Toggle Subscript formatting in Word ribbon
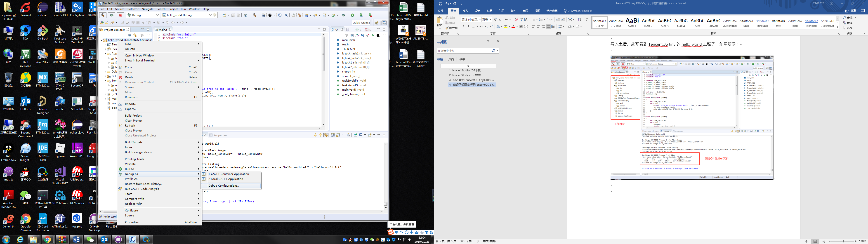Viewport: 868px width, 244px height. [486, 26]
